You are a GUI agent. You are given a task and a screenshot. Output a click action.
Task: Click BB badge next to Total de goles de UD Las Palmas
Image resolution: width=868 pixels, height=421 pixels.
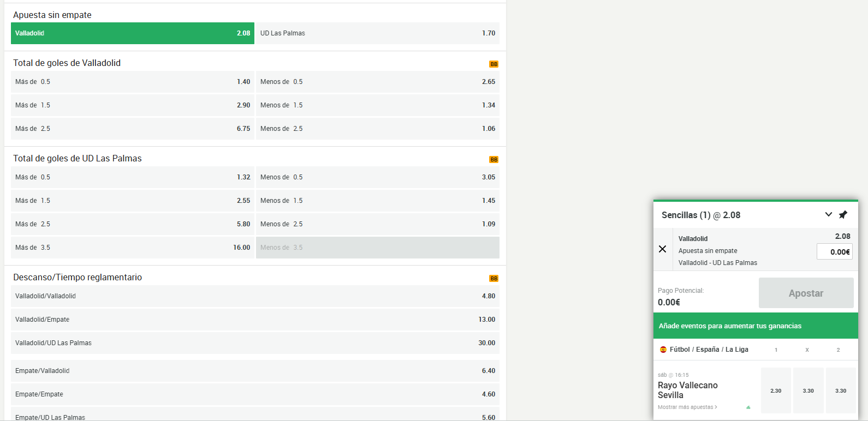[x=494, y=160]
